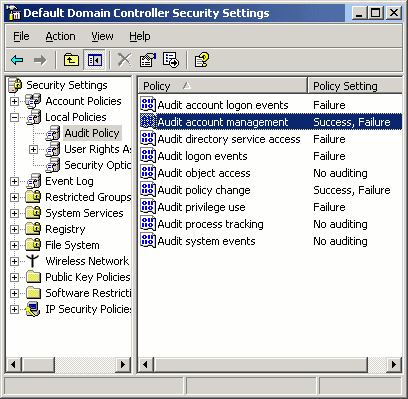408x399 pixels.
Task: Click the Audit system events policy icon
Action: pyautogui.click(x=148, y=241)
